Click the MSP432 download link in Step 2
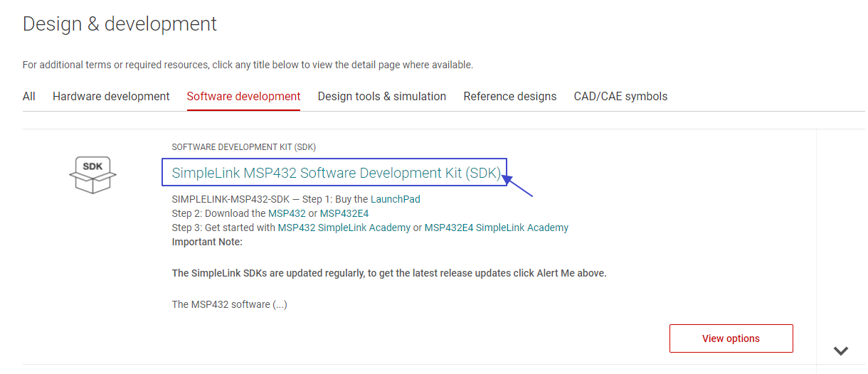Image resolution: width=868 pixels, height=374 pixels. click(287, 213)
